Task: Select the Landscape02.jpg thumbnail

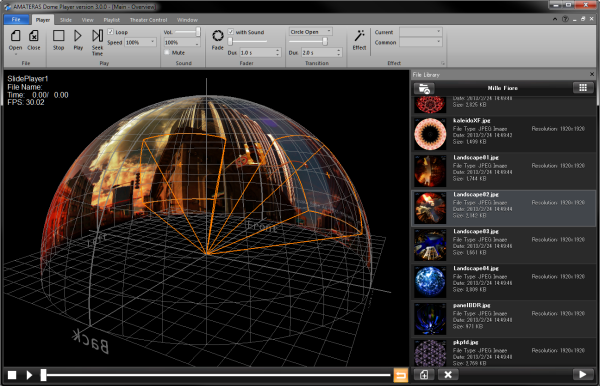Action: [x=430, y=208]
